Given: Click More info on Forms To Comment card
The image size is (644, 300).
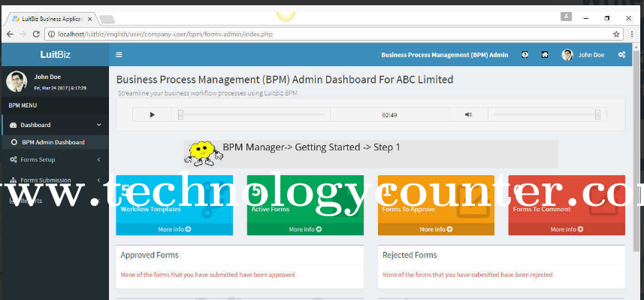Looking at the screenshot, I should [567, 229].
